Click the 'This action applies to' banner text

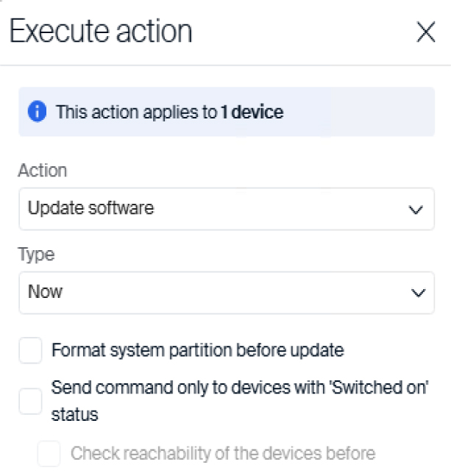click(137, 113)
